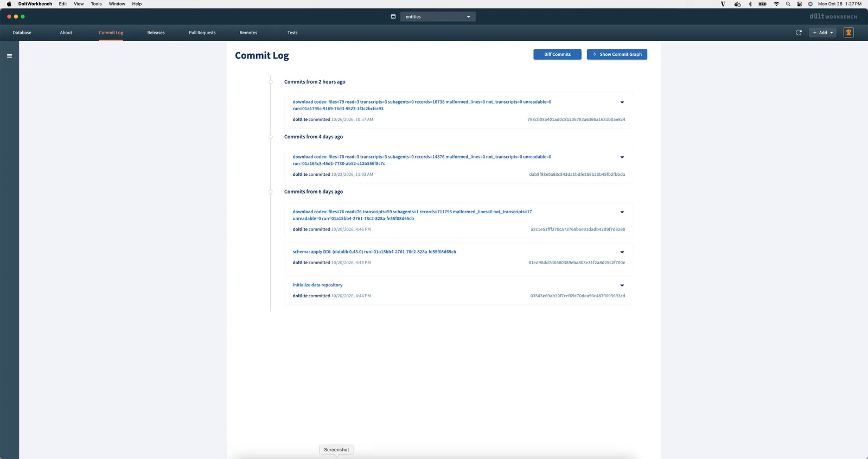This screenshot has width=868, height=459.
Task: Open the Initialize data repository commit
Action: (x=317, y=285)
